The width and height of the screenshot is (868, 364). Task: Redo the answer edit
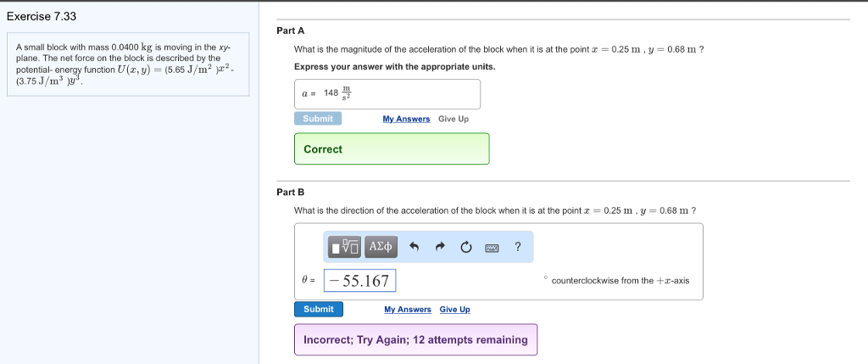440,248
